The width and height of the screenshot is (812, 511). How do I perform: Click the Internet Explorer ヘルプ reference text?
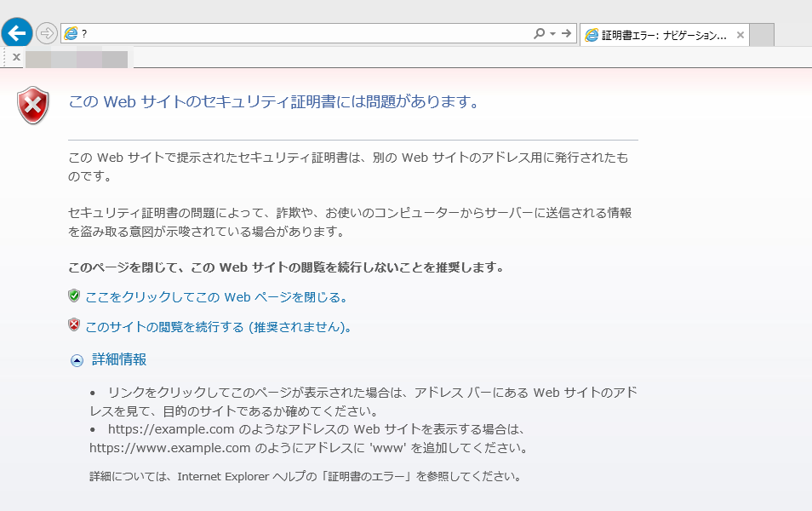(305, 476)
